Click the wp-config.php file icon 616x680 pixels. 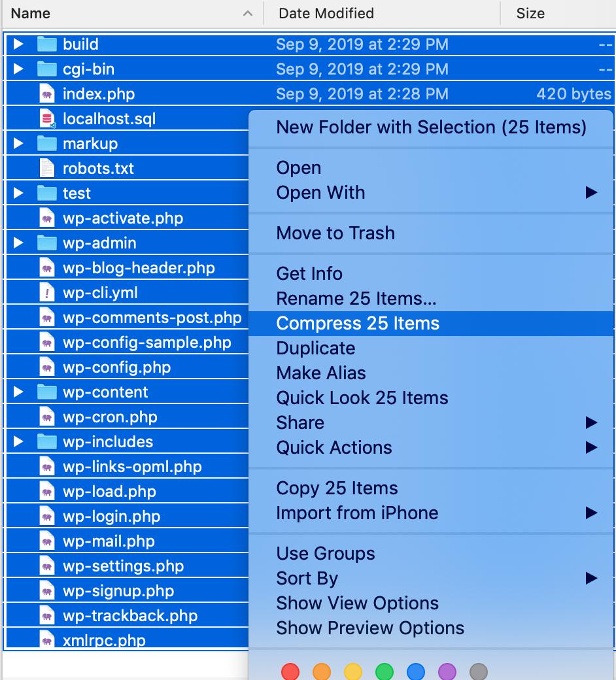[47, 367]
